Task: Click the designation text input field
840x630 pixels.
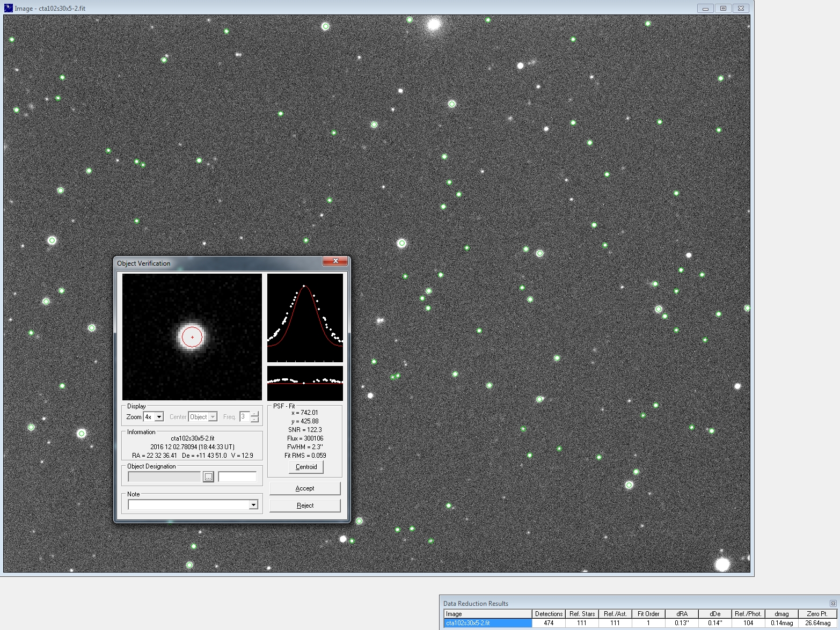Action: [x=237, y=477]
